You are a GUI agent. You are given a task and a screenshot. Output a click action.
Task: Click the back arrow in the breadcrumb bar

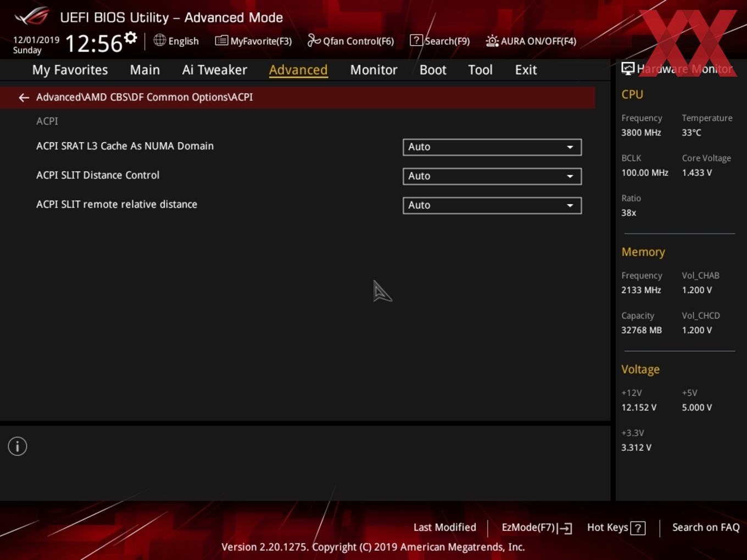[24, 98]
